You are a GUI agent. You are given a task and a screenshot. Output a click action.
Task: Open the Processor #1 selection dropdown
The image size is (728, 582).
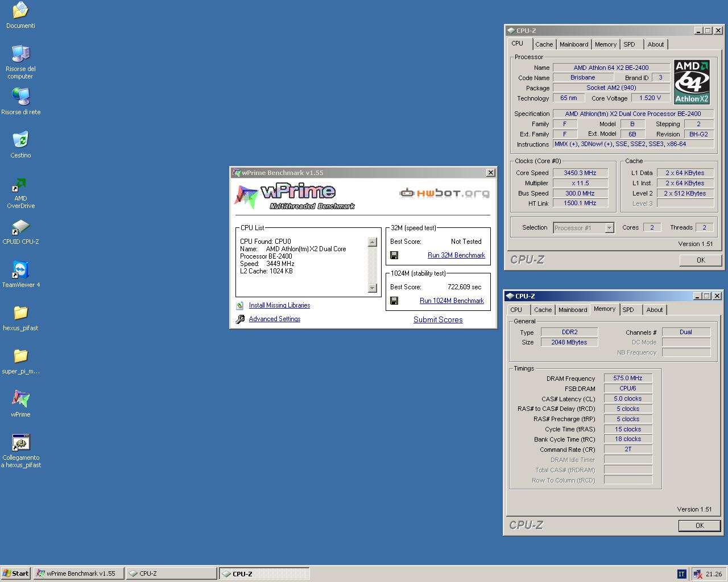[x=609, y=228]
